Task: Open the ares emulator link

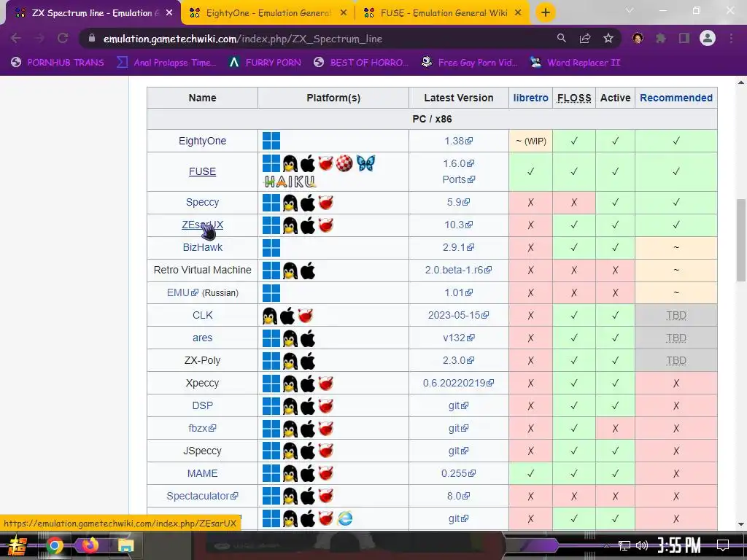Action: [203, 338]
